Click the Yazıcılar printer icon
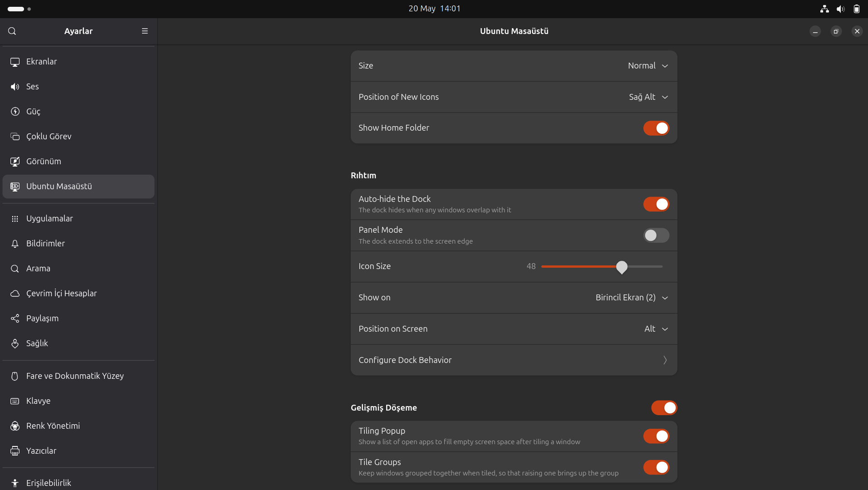The width and height of the screenshot is (868, 490). click(15, 451)
